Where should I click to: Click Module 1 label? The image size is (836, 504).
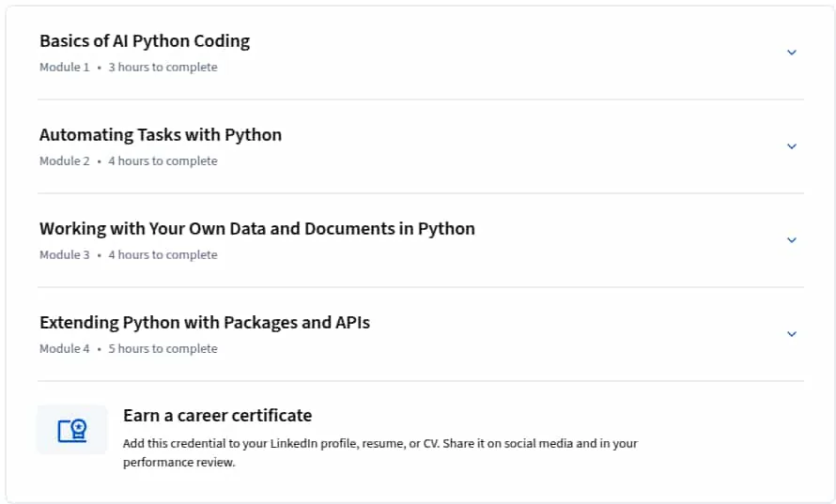65,68
